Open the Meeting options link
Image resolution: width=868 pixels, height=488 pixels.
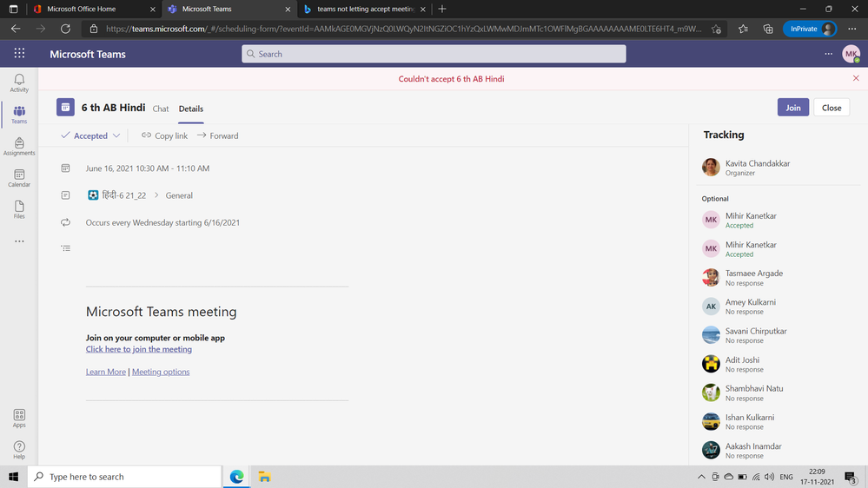pos(161,372)
